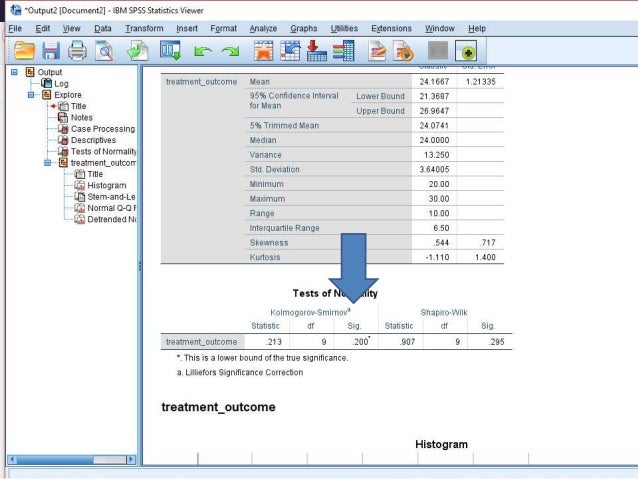Open the Analyze menu

click(263, 28)
